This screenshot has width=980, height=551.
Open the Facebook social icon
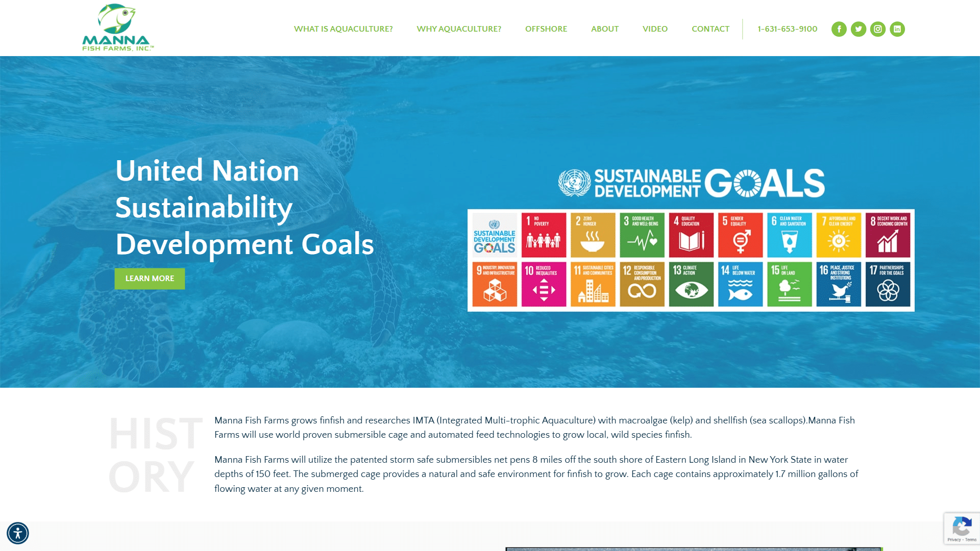tap(839, 29)
